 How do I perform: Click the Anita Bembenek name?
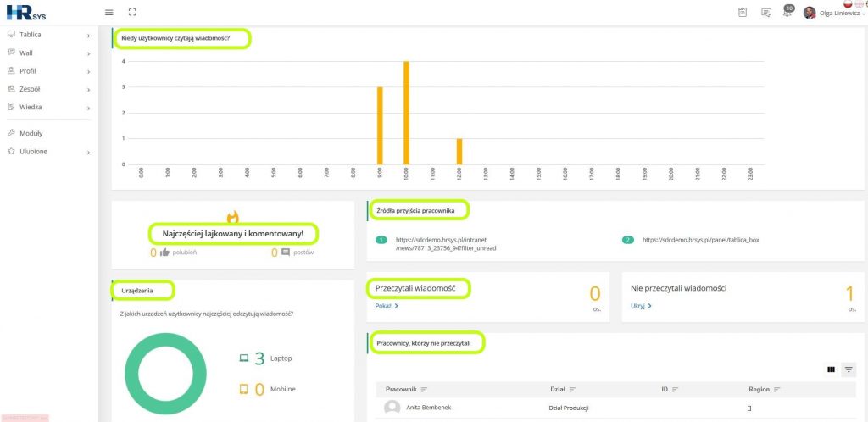pos(428,408)
